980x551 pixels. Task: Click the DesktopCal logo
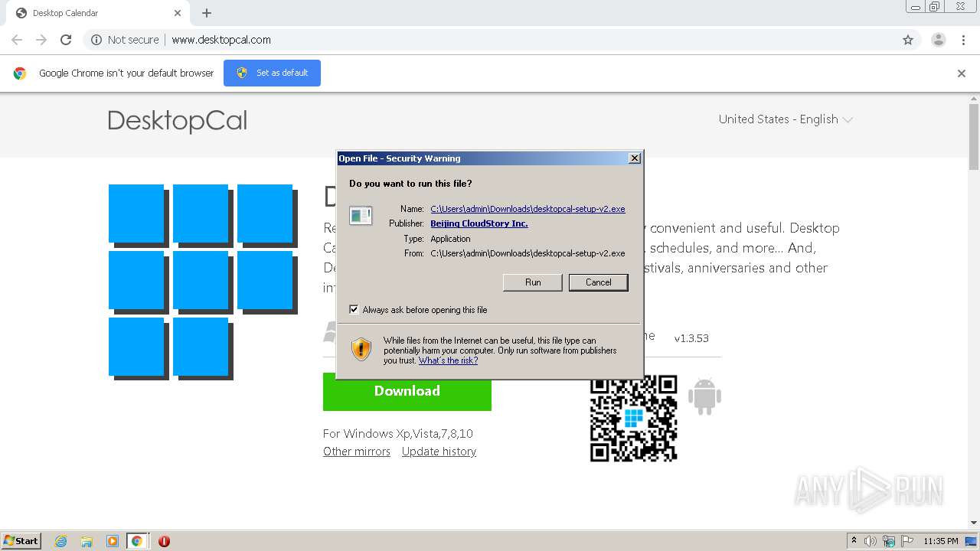coord(178,121)
